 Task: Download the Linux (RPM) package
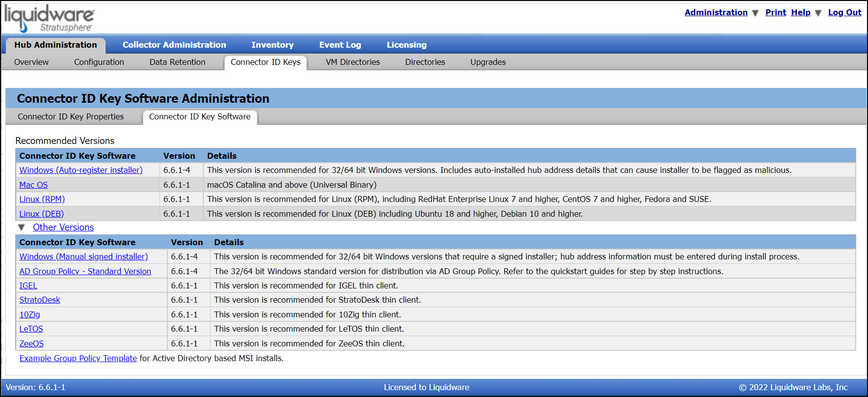click(x=42, y=199)
